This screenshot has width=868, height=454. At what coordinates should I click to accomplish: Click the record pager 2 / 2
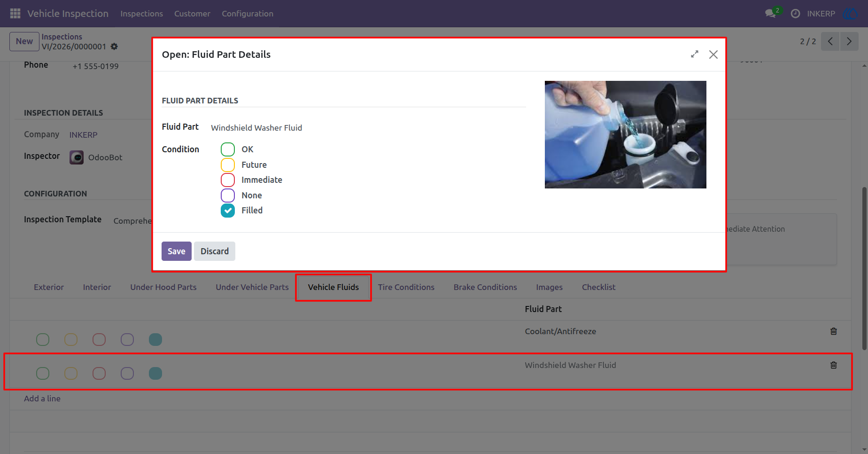pyautogui.click(x=808, y=41)
